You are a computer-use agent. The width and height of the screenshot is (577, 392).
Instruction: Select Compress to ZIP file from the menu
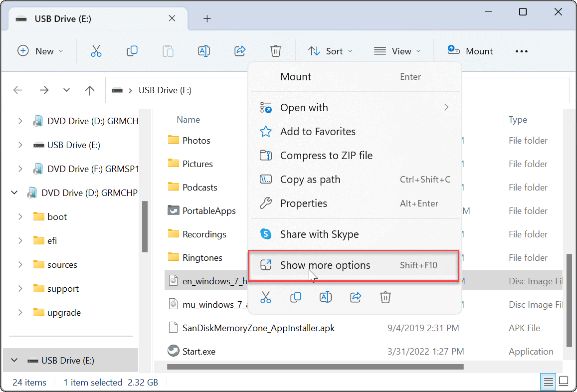[x=327, y=155]
